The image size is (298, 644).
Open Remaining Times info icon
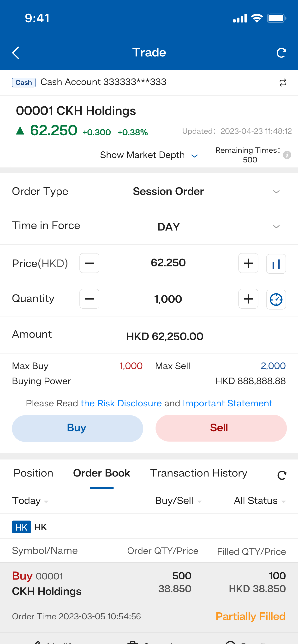(x=287, y=155)
